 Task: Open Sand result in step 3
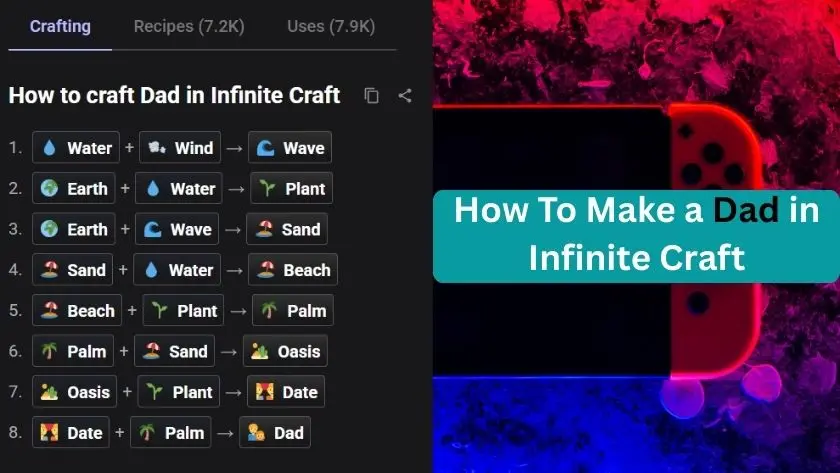(287, 229)
